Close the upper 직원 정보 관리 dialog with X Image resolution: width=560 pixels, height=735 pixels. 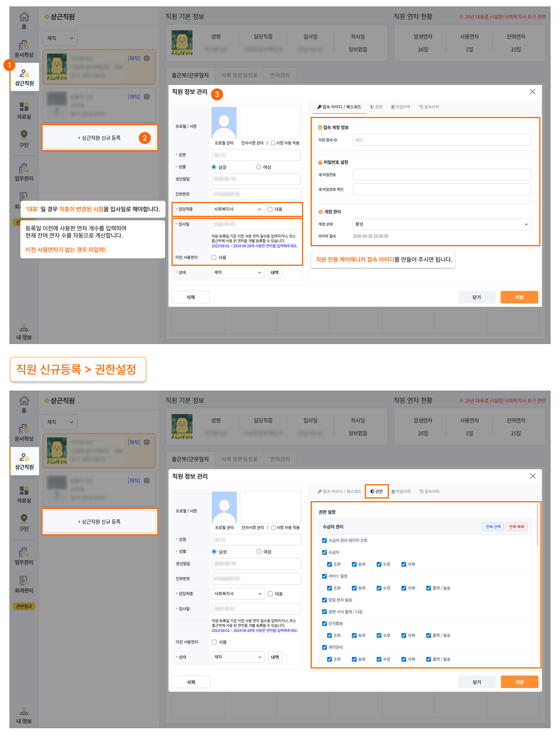click(533, 92)
